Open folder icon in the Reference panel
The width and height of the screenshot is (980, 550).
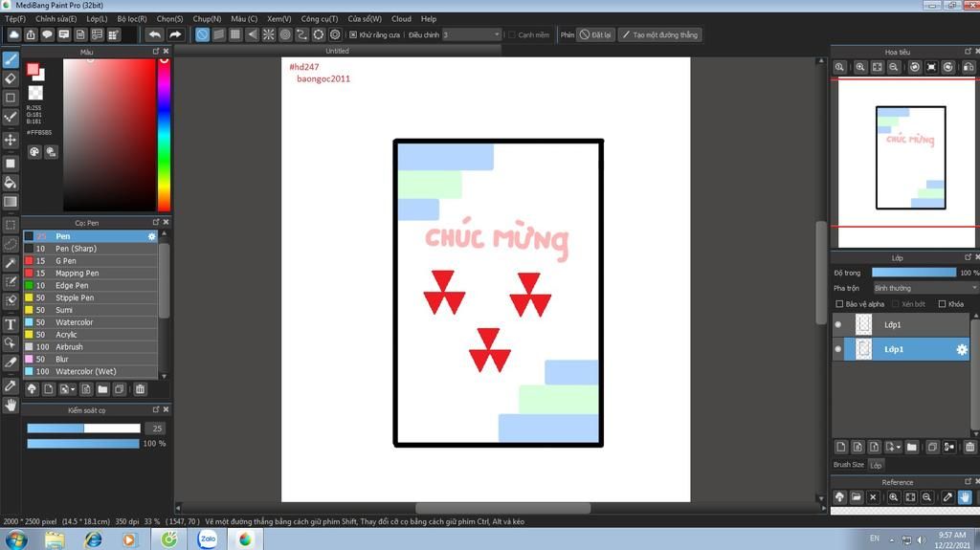click(857, 496)
